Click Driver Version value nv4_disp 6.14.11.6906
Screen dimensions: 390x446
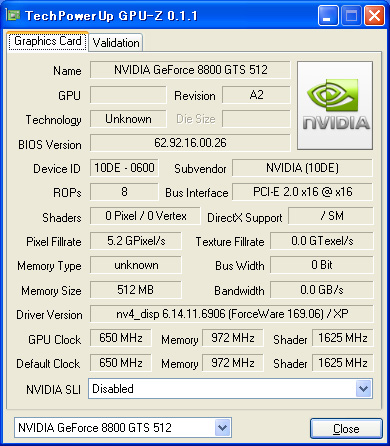coord(232,314)
